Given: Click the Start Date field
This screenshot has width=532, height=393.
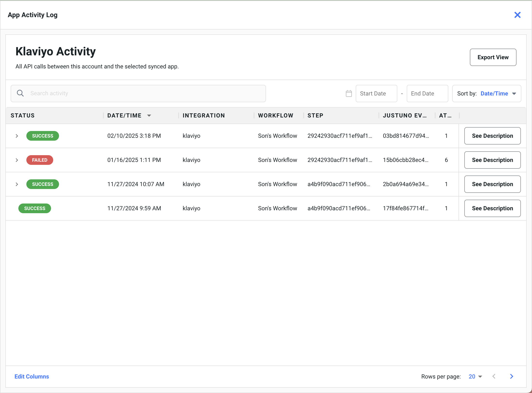Looking at the screenshot, I should (x=376, y=94).
